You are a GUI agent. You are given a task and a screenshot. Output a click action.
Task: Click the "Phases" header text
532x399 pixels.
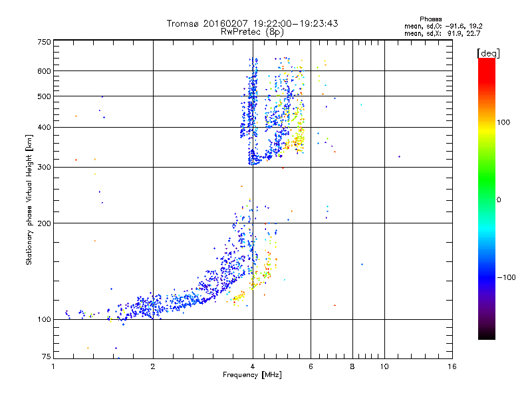430,19
